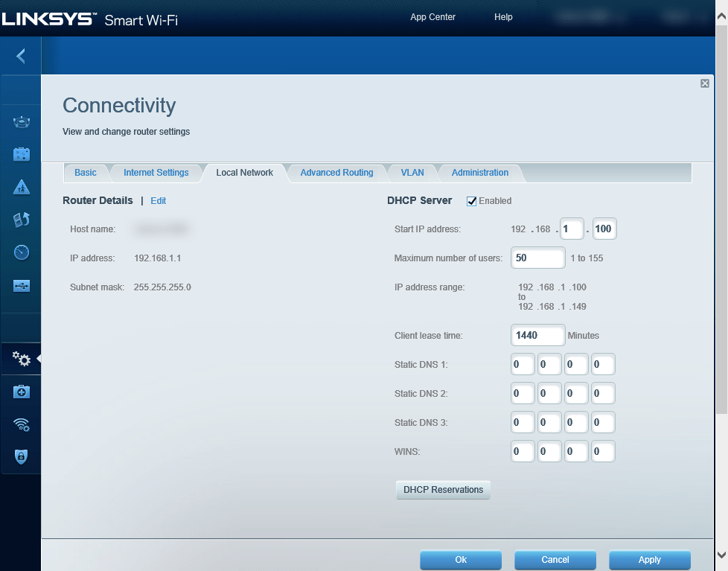The width and height of the screenshot is (728, 571).
Task: Select the Media Prioritization icon
Action: point(21,220)
